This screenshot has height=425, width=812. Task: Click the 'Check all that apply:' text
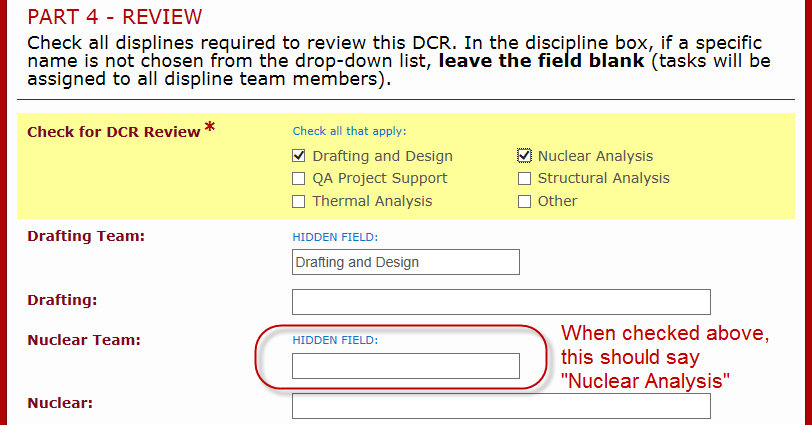click(350, 131)
